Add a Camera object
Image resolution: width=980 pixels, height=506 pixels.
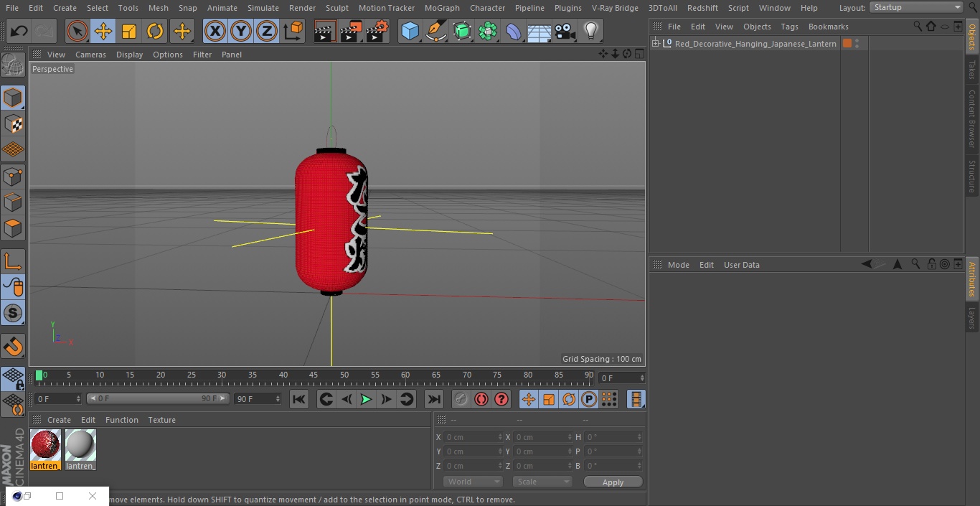click(565, 32)
